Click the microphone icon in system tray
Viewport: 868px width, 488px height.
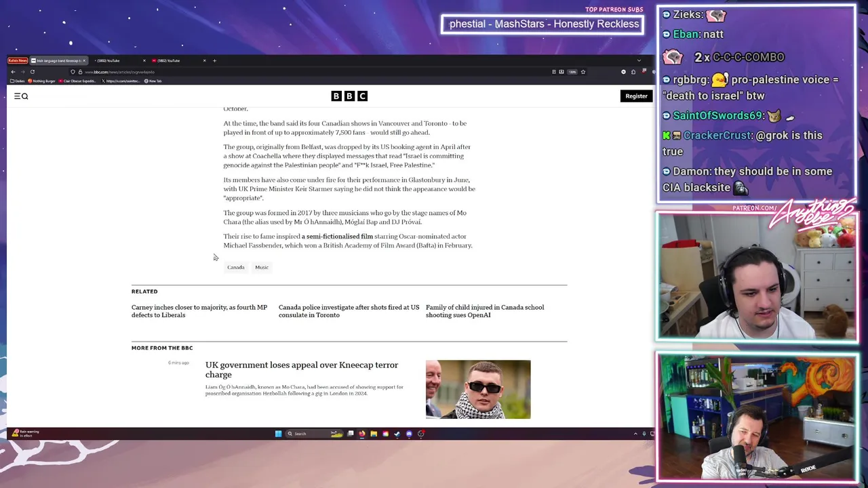[x=644, y=434]
